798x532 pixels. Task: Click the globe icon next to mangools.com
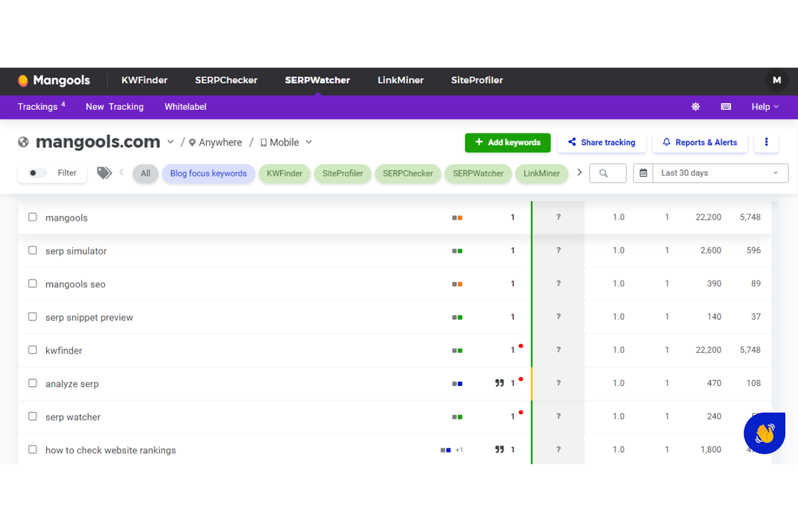[23, 142]
